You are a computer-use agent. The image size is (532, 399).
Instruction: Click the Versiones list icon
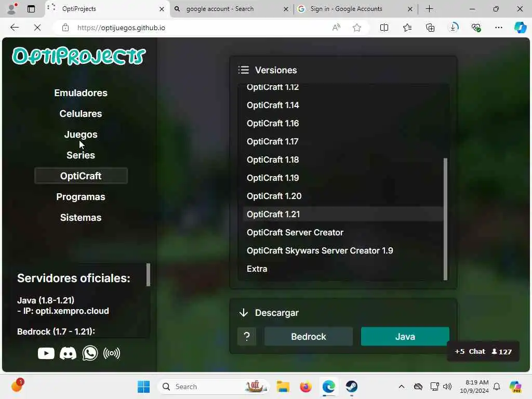[x=244, y=70]
